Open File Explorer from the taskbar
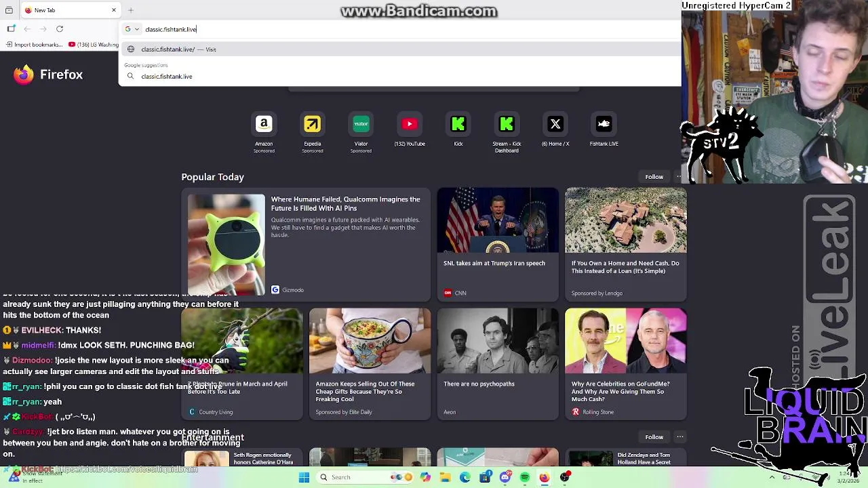This screenshot has width=868, height=488. [445, 477]
